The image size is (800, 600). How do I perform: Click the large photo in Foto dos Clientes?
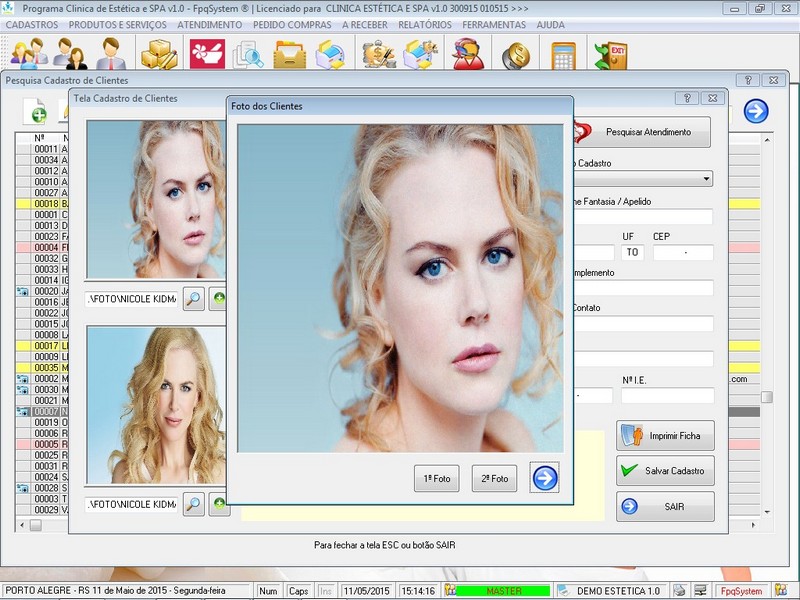tap(401, 288)
